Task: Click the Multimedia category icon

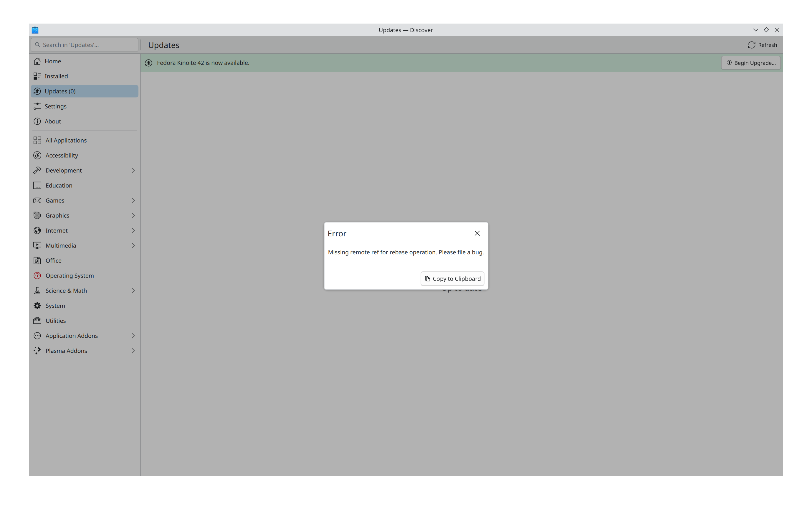Action: [x=37, y=245]
